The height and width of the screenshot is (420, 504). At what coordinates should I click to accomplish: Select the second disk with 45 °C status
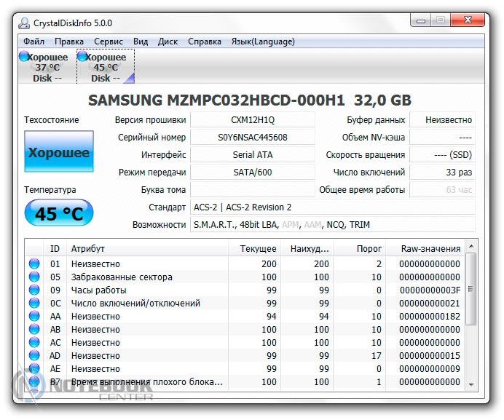[x=106, y=67]
